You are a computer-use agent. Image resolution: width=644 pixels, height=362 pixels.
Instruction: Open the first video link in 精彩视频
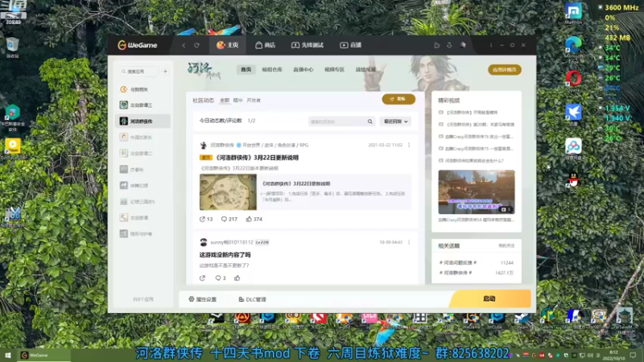pos(473,112)
